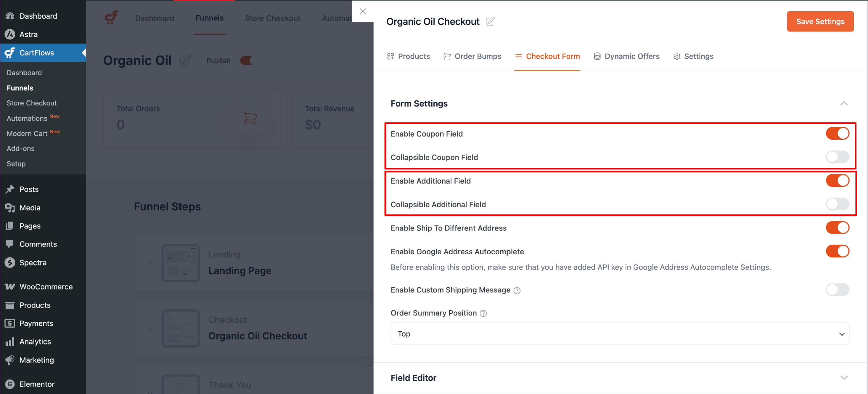This screenshot has width=868, height=394.
Task: Click Organic Oil Checkout step thumbnail
Action: coord(181,328)
